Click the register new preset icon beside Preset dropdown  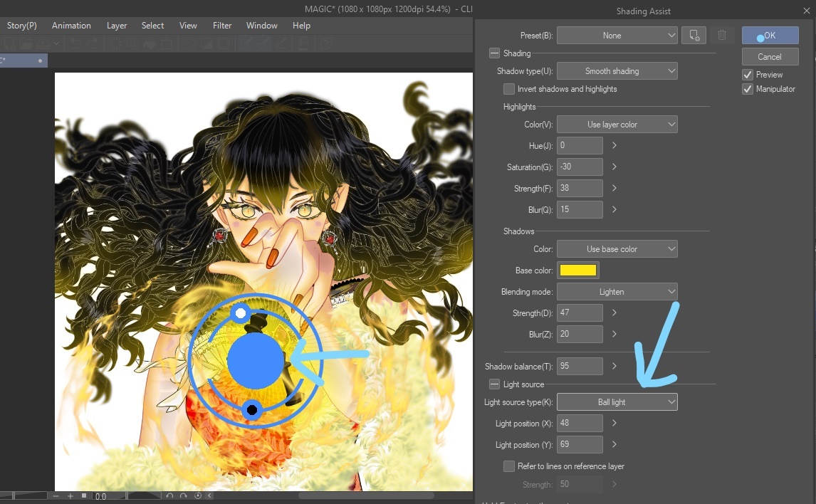pos(694,35)
